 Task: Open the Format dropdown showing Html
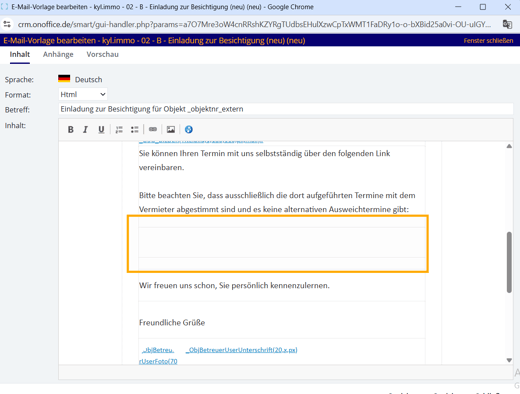83,94
